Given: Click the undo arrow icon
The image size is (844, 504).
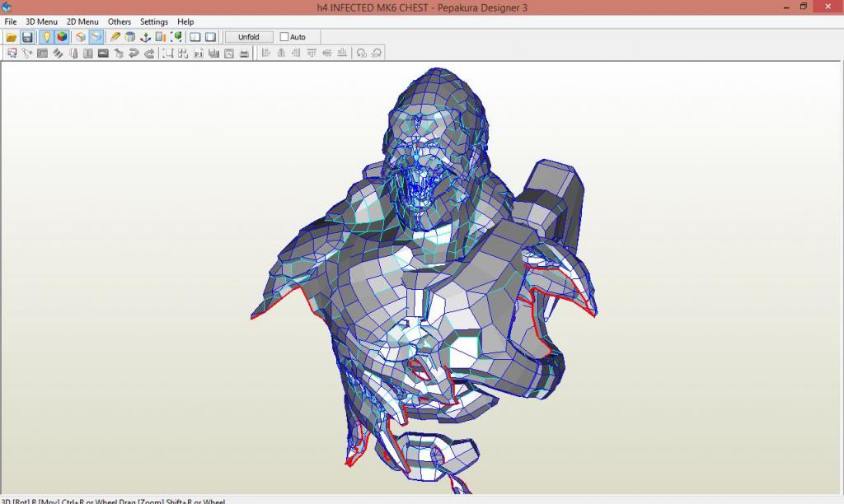Looking at the screenshot, I should pyautogui.click(x=134, y=54).
